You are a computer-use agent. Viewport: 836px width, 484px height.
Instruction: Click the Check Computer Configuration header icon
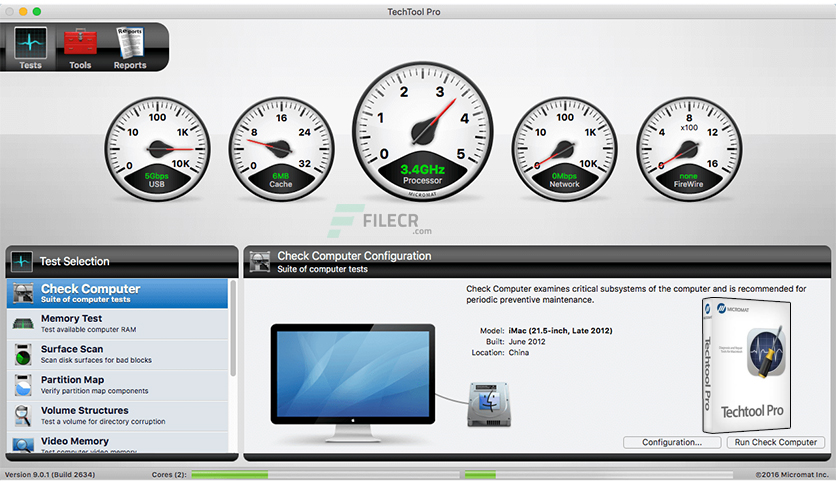click(x=260, y=261)
